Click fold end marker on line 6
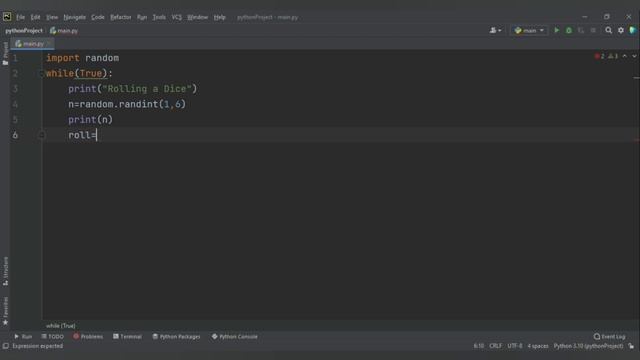This screenshot has height=360, width=640. (x=41, y=135)
